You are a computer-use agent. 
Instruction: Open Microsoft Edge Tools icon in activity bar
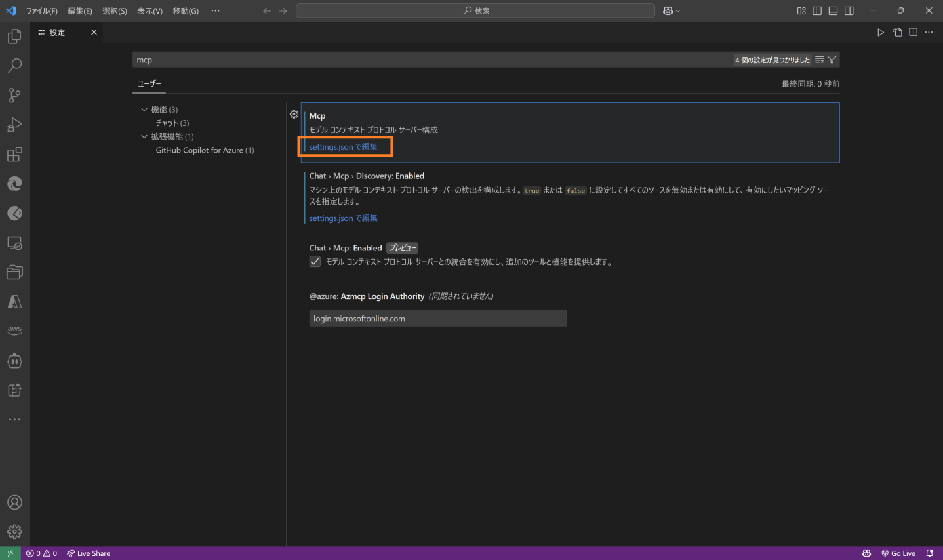14,184
